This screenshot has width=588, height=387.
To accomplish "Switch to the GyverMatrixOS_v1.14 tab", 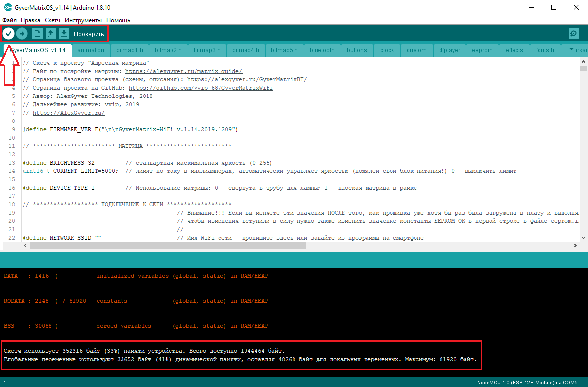I will click(38, 50).
